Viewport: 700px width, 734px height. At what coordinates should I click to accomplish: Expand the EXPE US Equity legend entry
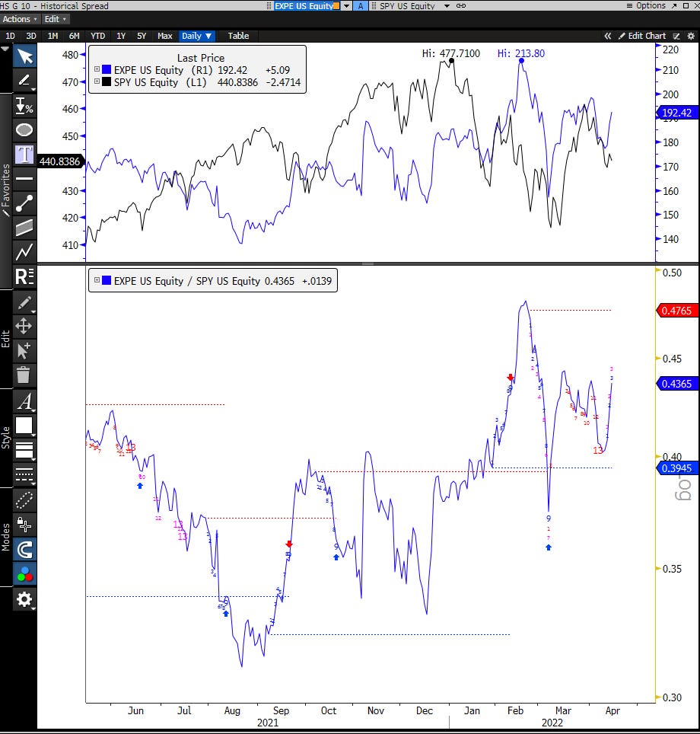pyautogui.click(x=97, y=69)
